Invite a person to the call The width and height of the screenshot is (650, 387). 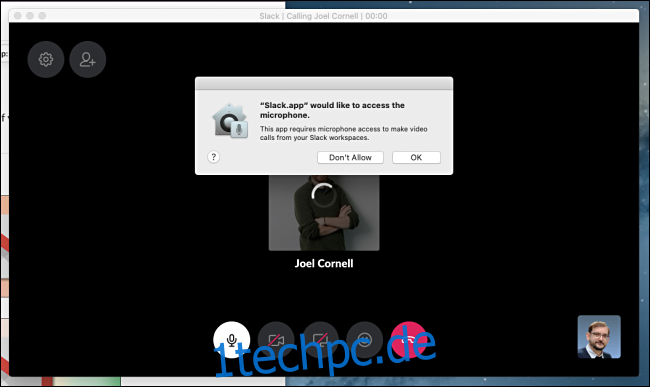pos(87,59)
